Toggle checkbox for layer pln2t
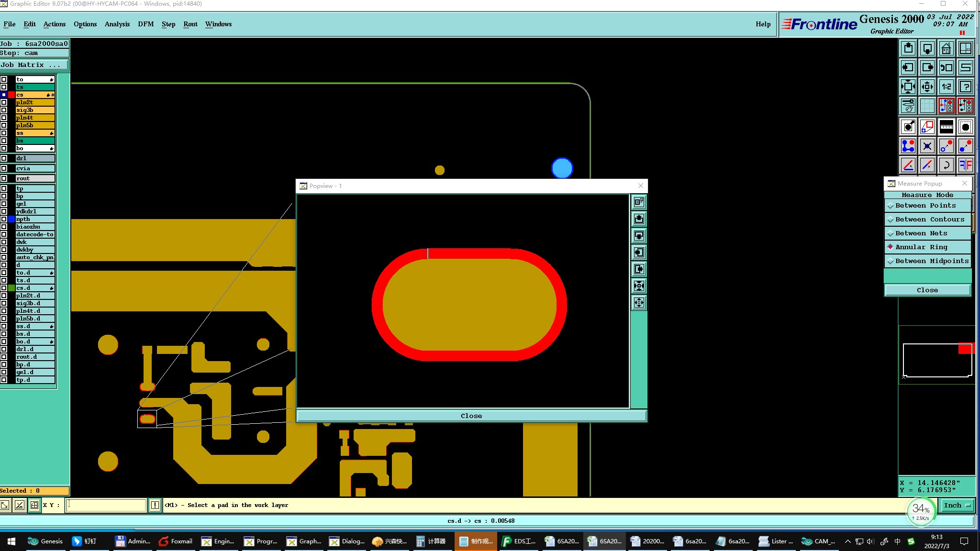This screenshot has width=980, height=551. click(x=4, y=102)
